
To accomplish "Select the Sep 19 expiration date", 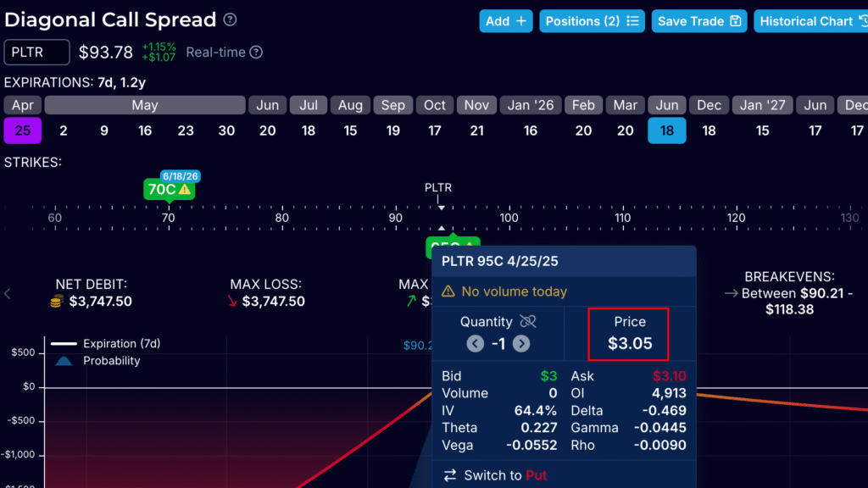I will [x=393, y=130].
